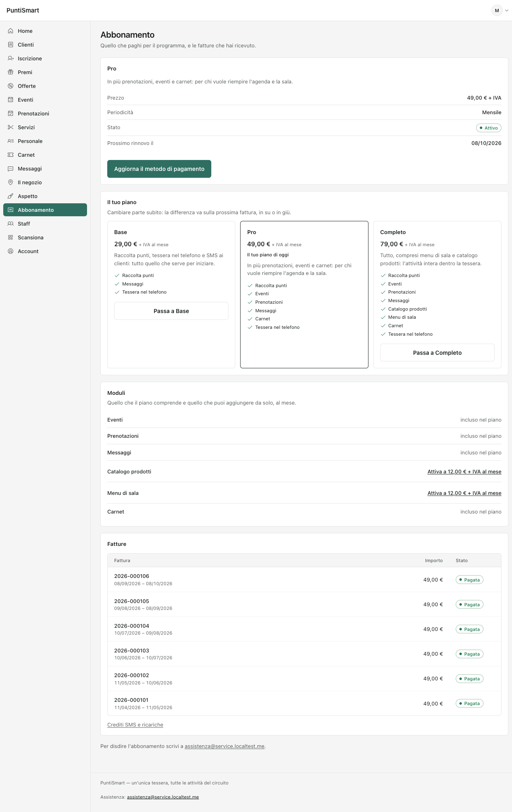Click the Account user-circle icon
The height and width of the screenshot is (812, 512).
click(x=11, y=251)
